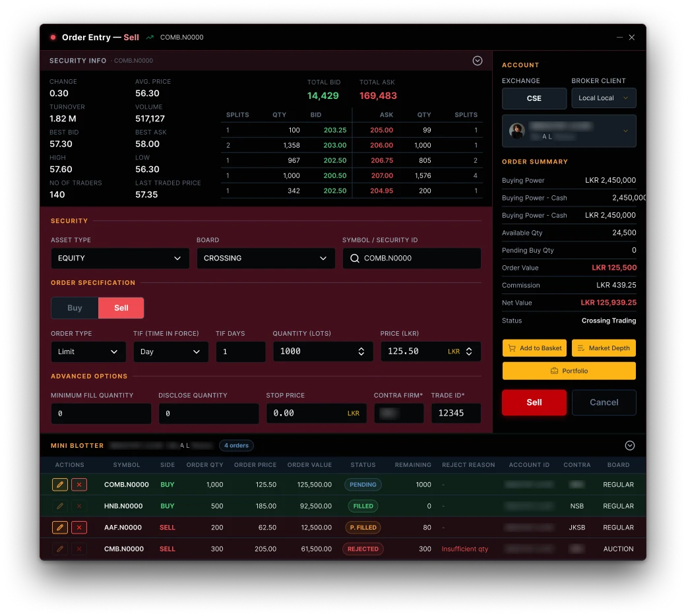Minimize the Order Entry window
The height and width of the screenshot is (616, 686).
coord(619,38)
